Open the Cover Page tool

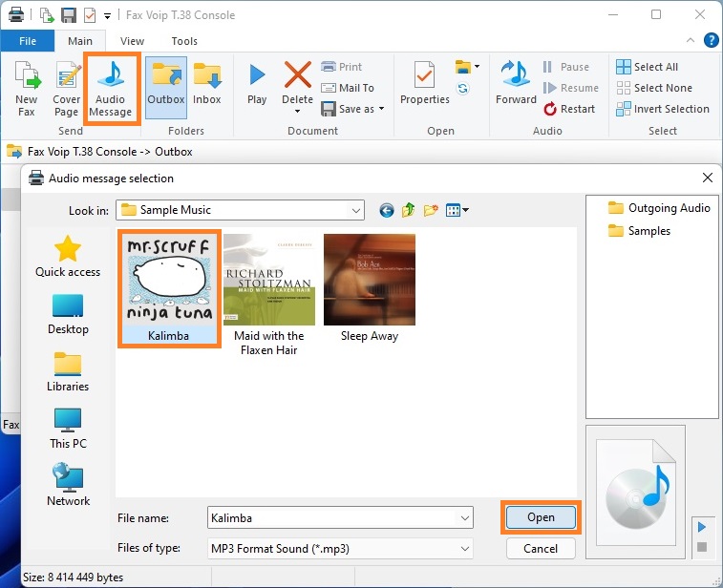tap(67, 89)
